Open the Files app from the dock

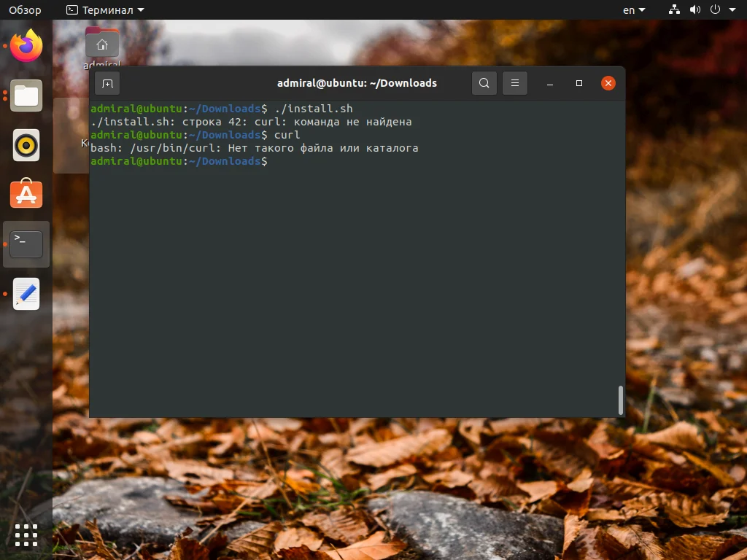[x=26, y=96]
